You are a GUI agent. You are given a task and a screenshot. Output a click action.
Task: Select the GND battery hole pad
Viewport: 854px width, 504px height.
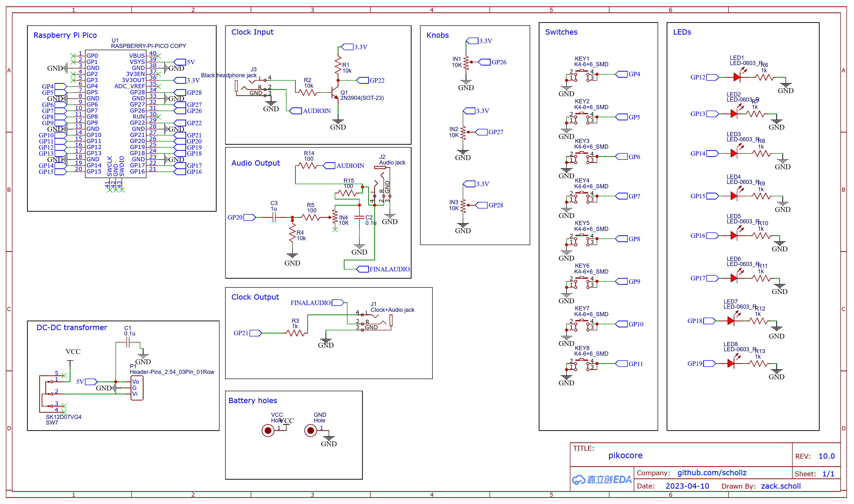(x=310, y=431)
